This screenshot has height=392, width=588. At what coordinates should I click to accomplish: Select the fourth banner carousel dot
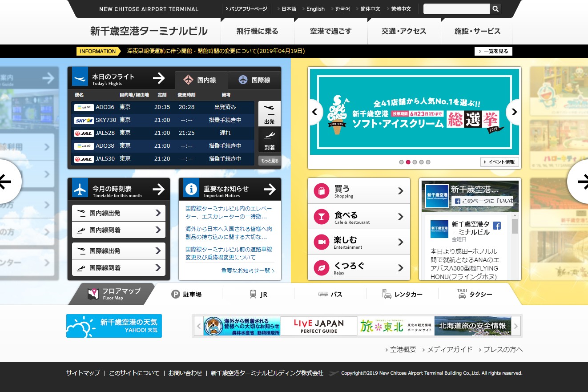coord(421,162)
